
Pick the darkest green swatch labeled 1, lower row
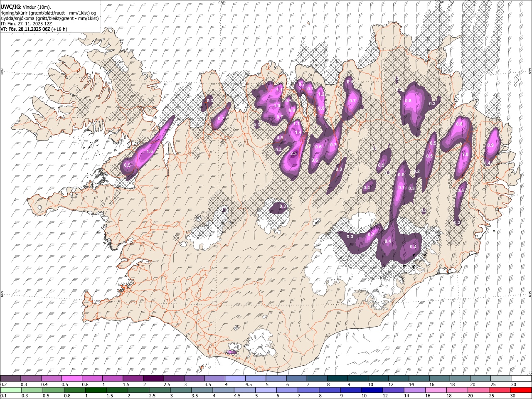(96, 390)
